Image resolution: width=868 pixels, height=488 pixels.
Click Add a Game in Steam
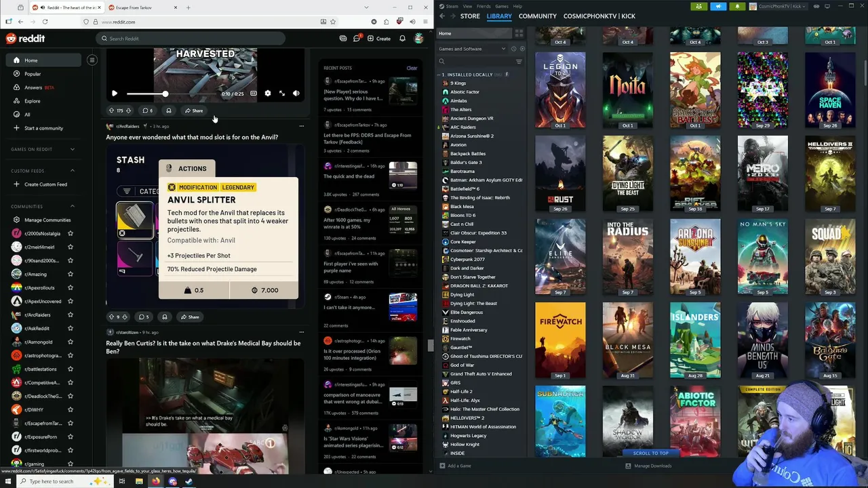[455, 466]
